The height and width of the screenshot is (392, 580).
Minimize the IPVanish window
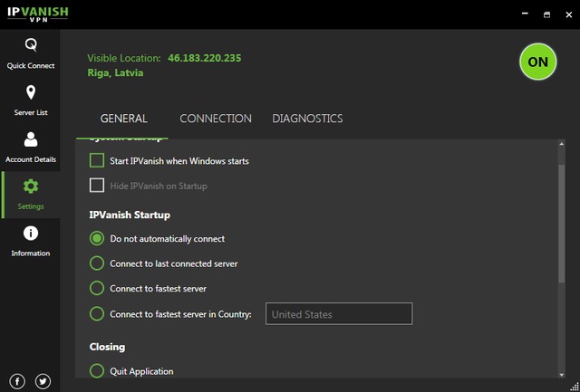(x=525, y=14)
